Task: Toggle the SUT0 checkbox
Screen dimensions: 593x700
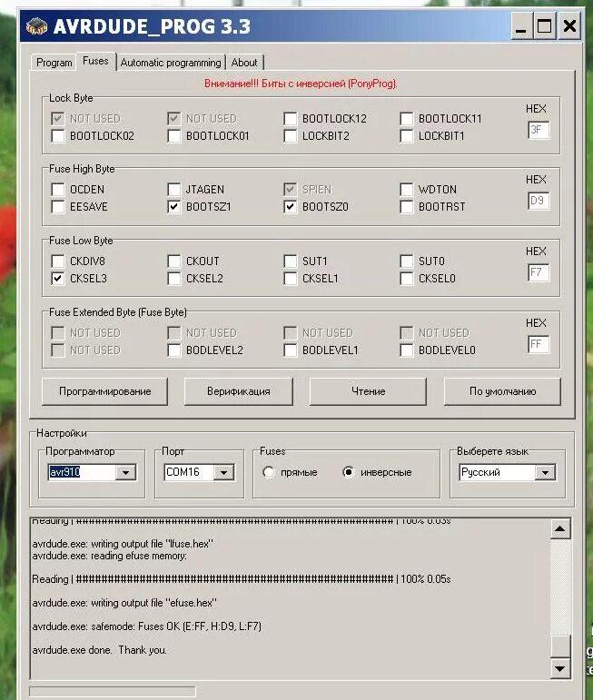Action: (406, 261)
